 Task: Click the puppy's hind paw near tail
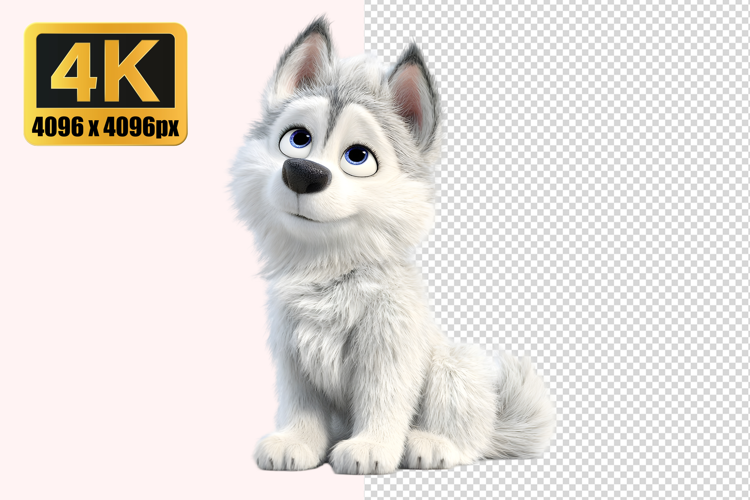432,450
